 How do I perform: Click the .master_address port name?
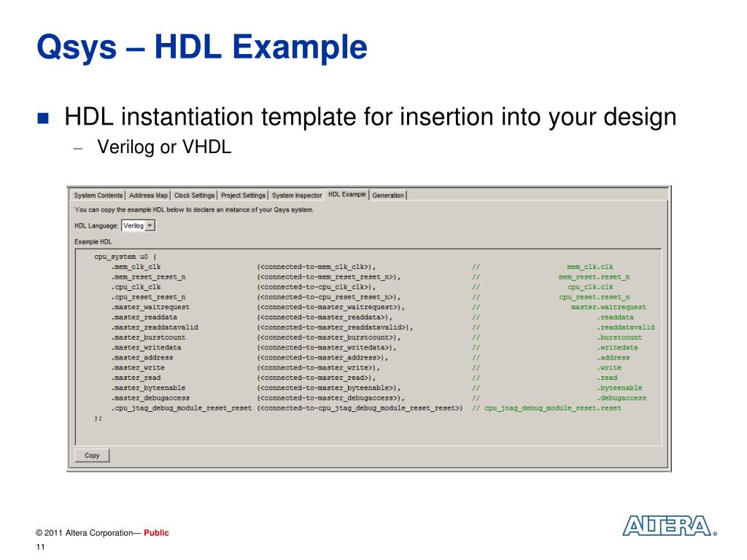142,357
